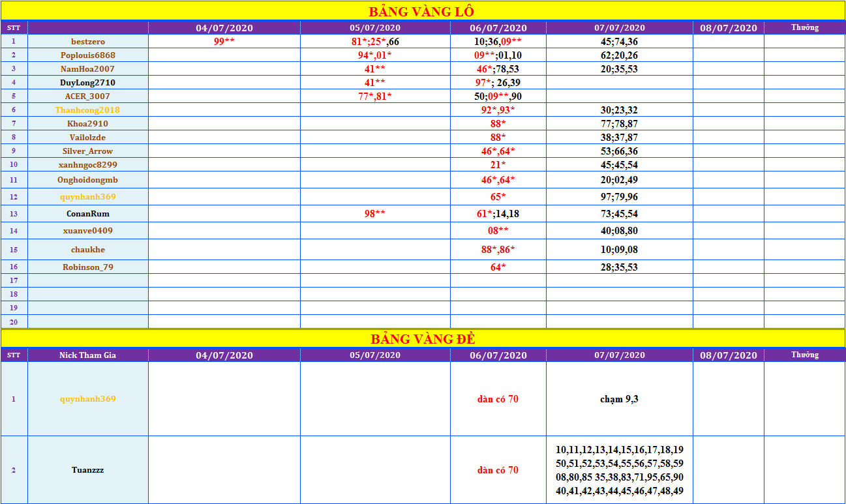Click the '77*,81*' cell

(x=375, y=96)
